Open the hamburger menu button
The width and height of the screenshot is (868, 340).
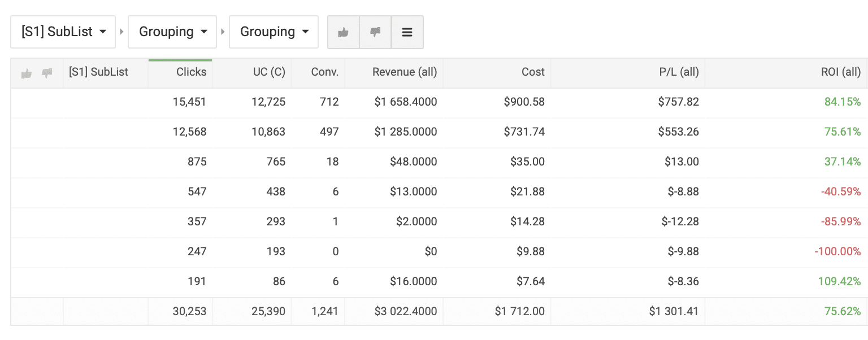pos(407,32)
